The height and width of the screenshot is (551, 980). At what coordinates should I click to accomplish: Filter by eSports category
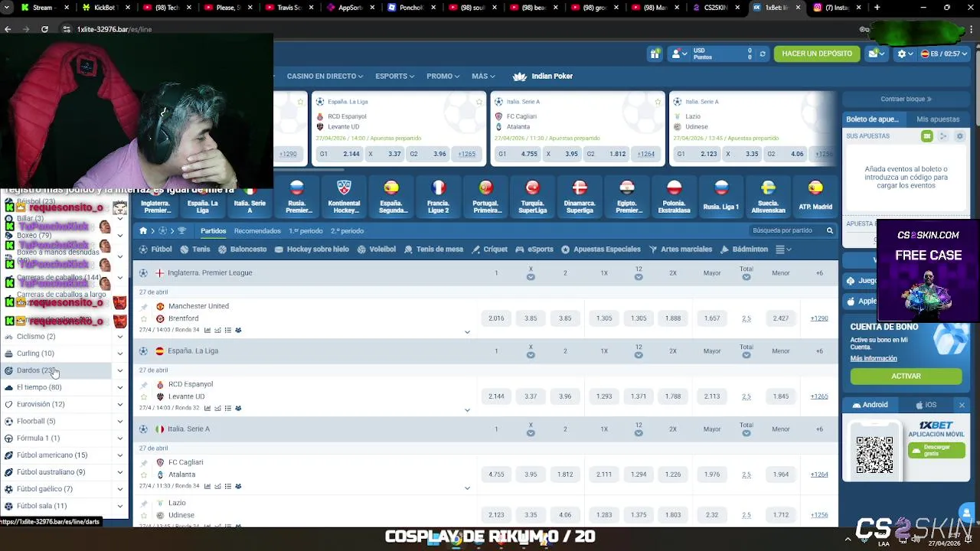click(x=534, y=249)
